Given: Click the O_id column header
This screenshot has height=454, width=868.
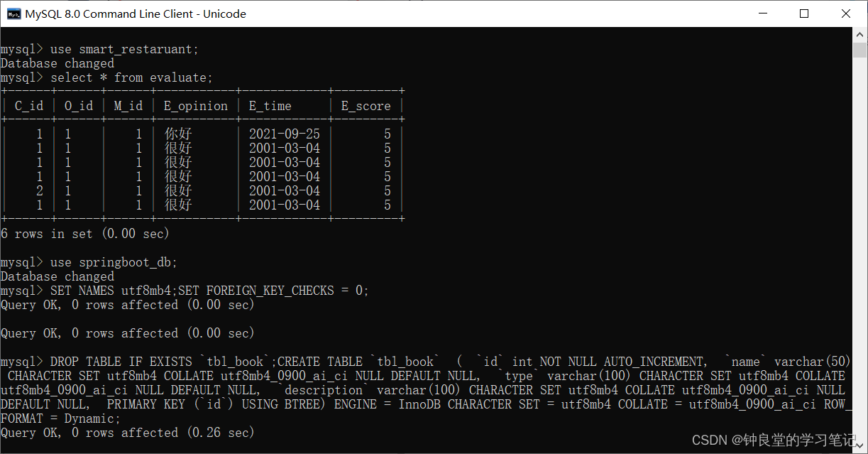Looking at the screenshot, I should [79, 106].
